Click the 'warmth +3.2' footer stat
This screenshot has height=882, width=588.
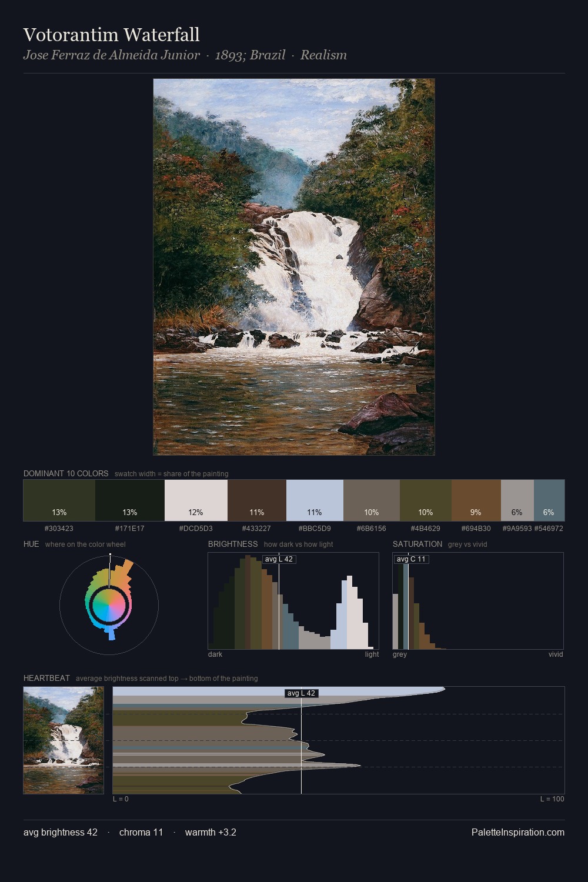point(211,832)
